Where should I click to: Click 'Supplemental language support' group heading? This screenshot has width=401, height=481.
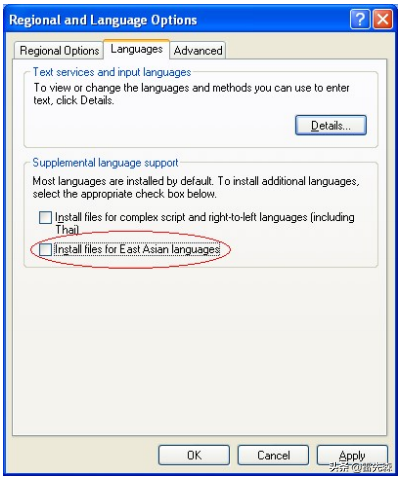(105, 163)
